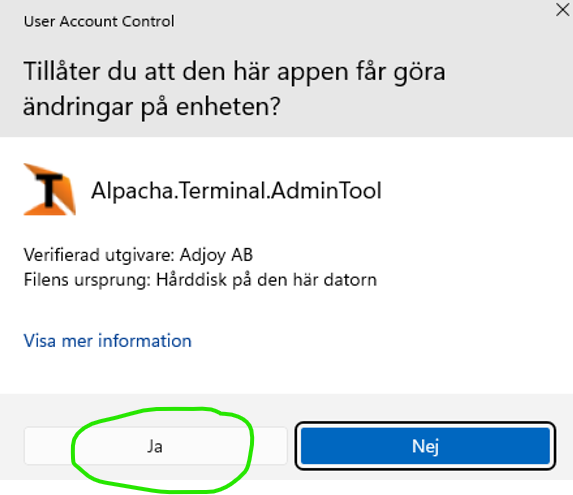This screenshot has width=573, height=495.
Task: Click the Adjoy AB publisher name
Action: click(x=216, y=255)
